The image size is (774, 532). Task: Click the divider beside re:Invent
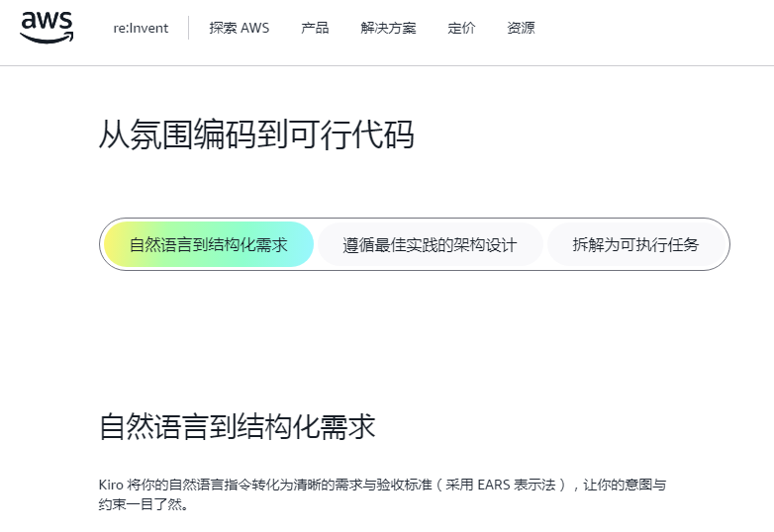pos(188,28)
